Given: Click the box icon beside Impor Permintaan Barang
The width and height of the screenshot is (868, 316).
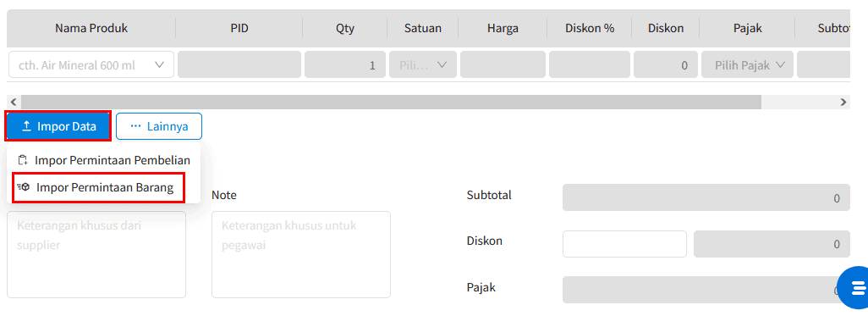Looking at the screenshot, I should pos(23,187).
